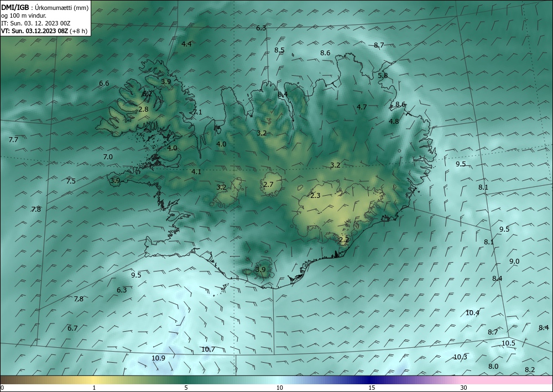Click the 2.8 value in the Westfjords
Screen dimensions: 553x392
click(144, 109)
